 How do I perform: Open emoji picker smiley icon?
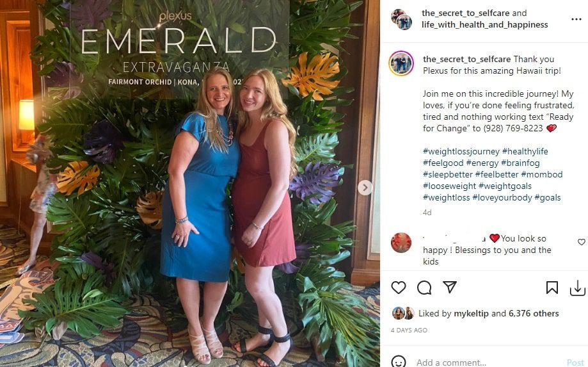tap(398, 361)
